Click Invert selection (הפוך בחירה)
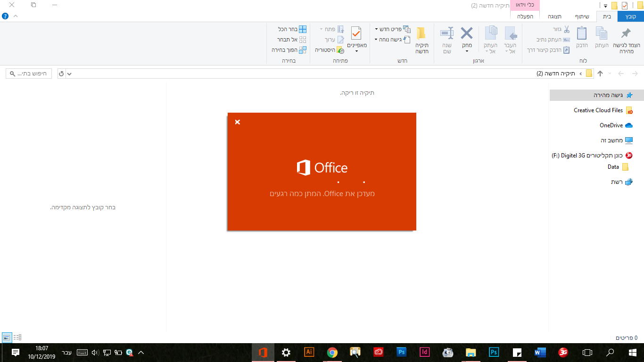The height and width of the screenshot is (362, 644). pos(289,50)
